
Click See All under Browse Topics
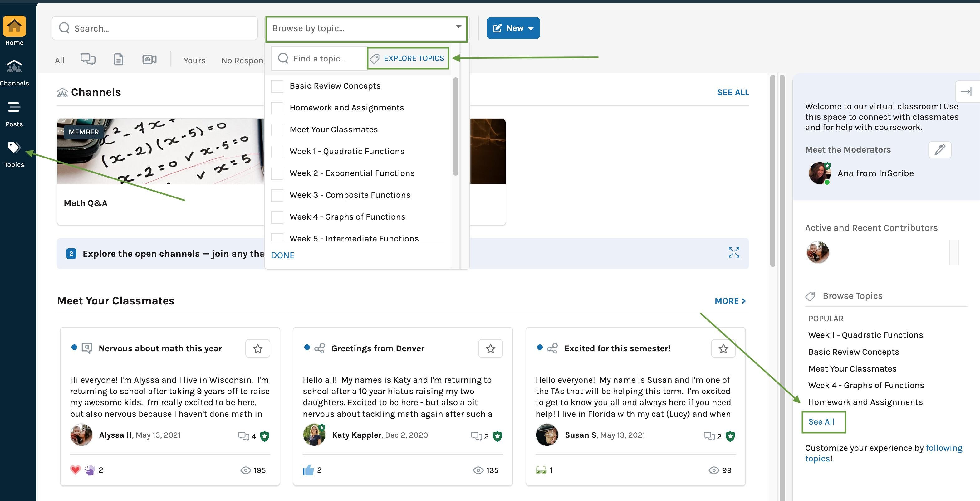pyautogui.click(x=821, y=422)
